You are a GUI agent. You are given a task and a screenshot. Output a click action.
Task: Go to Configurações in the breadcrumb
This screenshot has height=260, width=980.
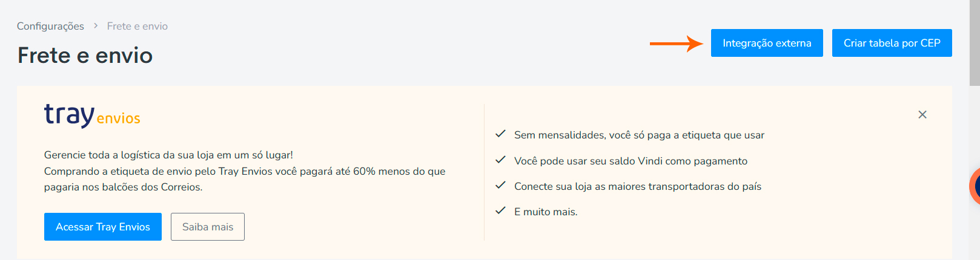click(x=50, y=26)
